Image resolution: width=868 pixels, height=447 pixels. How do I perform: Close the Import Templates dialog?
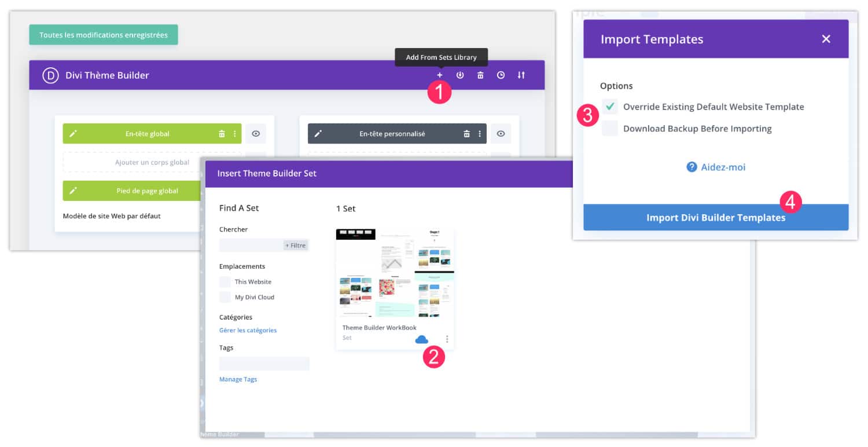[x=826, y=39]
